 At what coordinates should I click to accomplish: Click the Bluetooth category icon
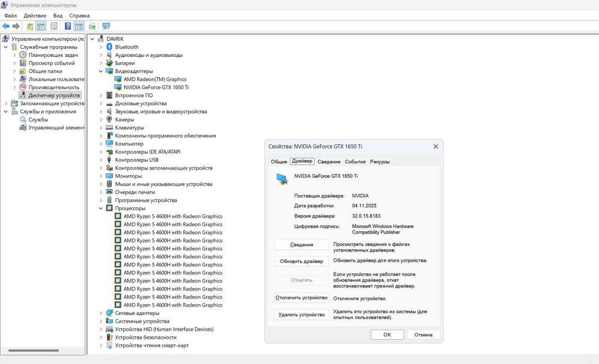109,47
